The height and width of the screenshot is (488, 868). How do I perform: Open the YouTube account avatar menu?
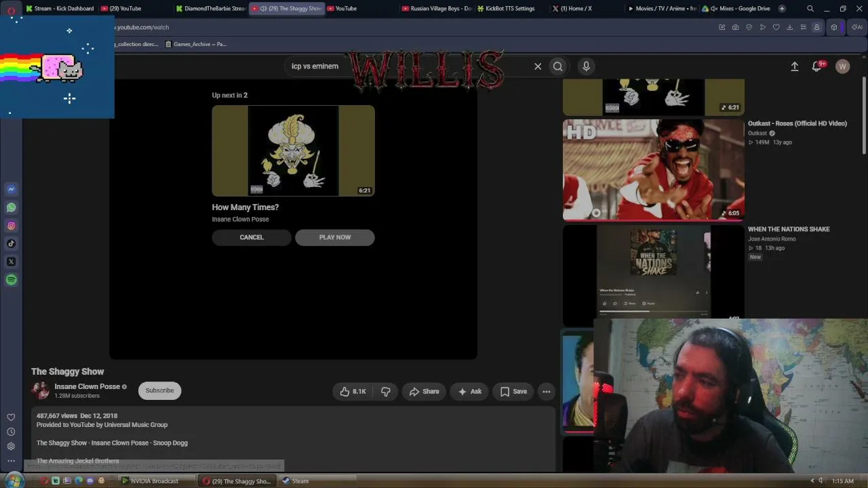click(843, 66)
